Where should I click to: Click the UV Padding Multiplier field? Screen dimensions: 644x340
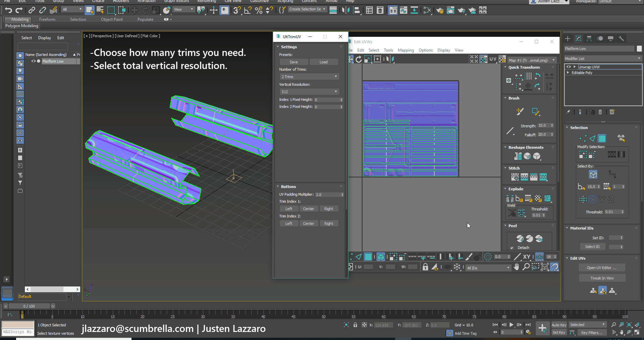tap(329, 195)
